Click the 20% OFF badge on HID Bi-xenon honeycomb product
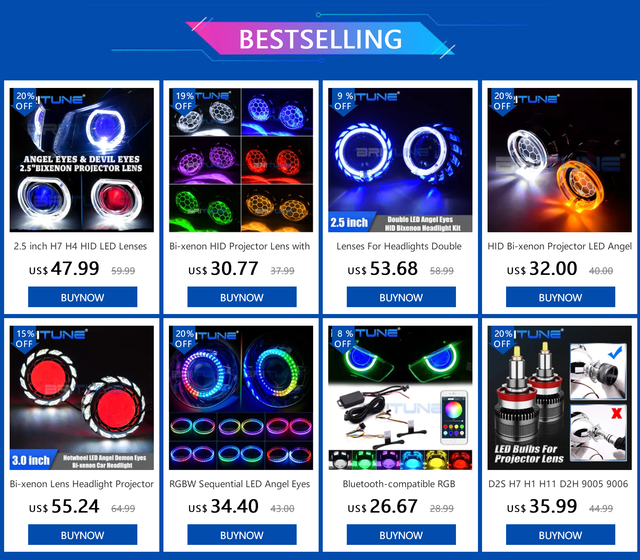The width and height of the screenshot is (640, 560). tap(502, 101)
